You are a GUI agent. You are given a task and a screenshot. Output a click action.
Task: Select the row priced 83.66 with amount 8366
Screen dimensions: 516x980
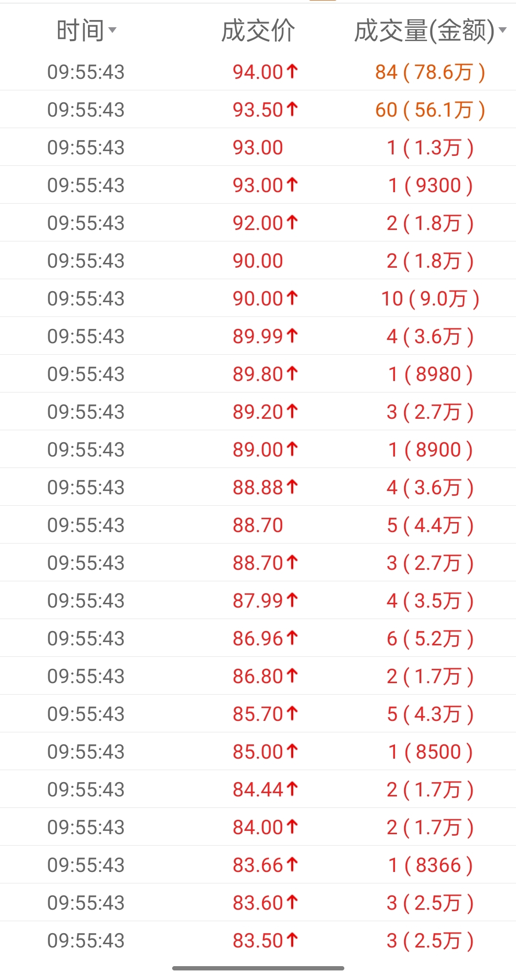(258, 865)
